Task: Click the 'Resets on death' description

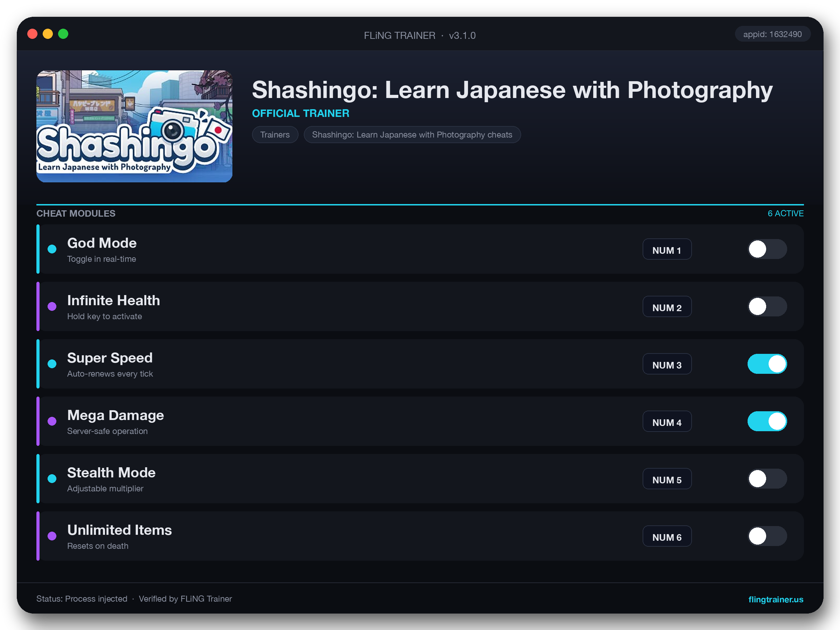Action: [x=98, y=546]
